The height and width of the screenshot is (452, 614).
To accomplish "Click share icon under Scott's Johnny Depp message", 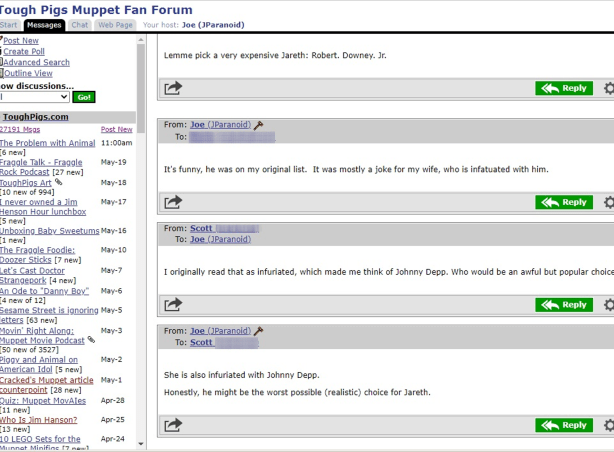I will [x=173, y=305].
